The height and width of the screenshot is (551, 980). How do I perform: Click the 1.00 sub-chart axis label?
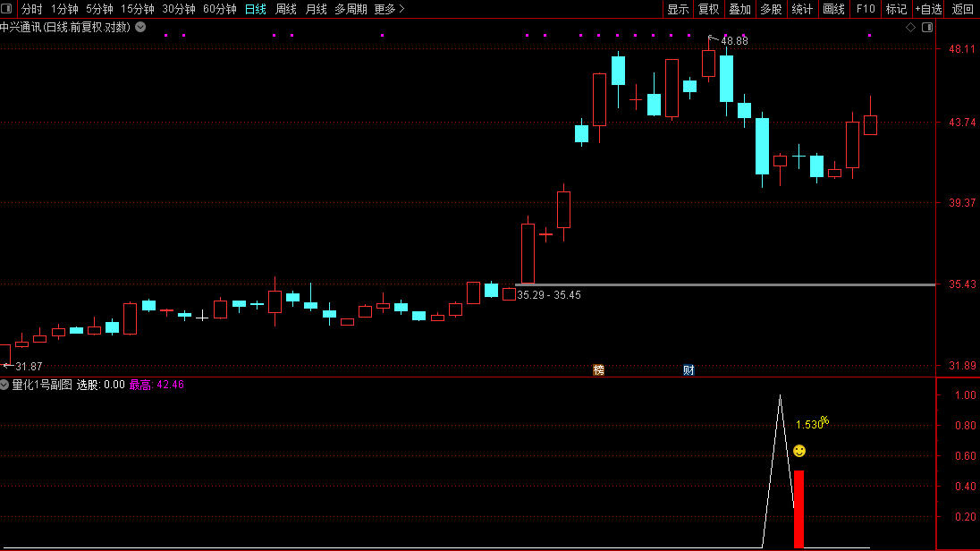pos(966,394)
